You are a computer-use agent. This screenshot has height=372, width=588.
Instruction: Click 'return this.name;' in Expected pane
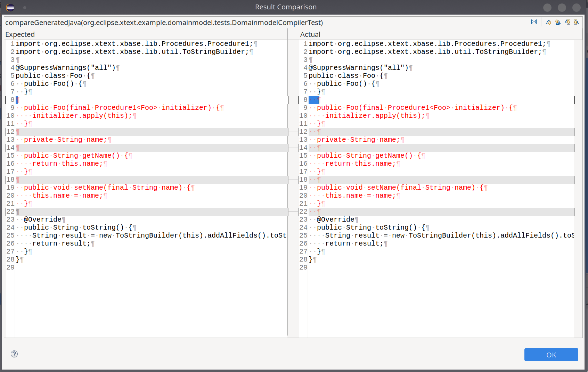[67, 164]
